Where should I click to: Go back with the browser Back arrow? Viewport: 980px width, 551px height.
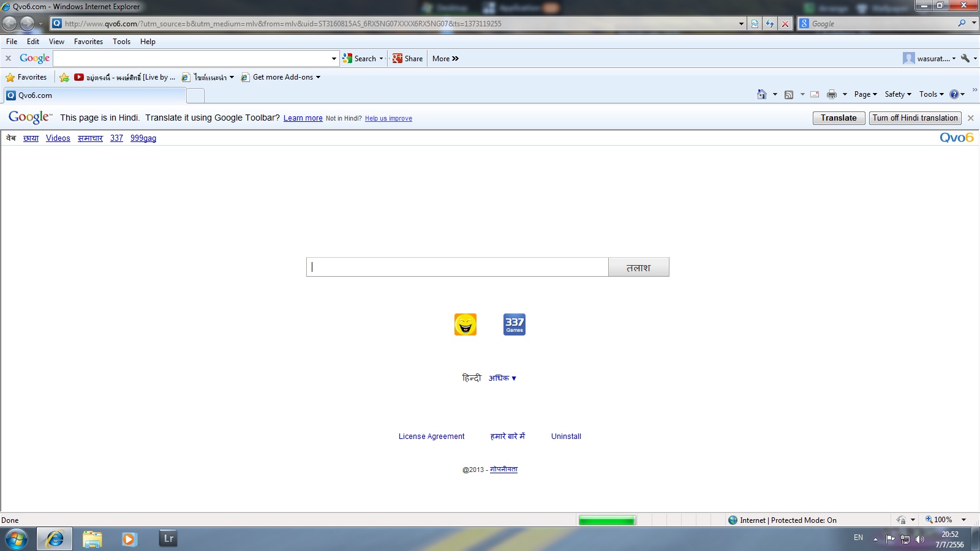click(9, 24)
